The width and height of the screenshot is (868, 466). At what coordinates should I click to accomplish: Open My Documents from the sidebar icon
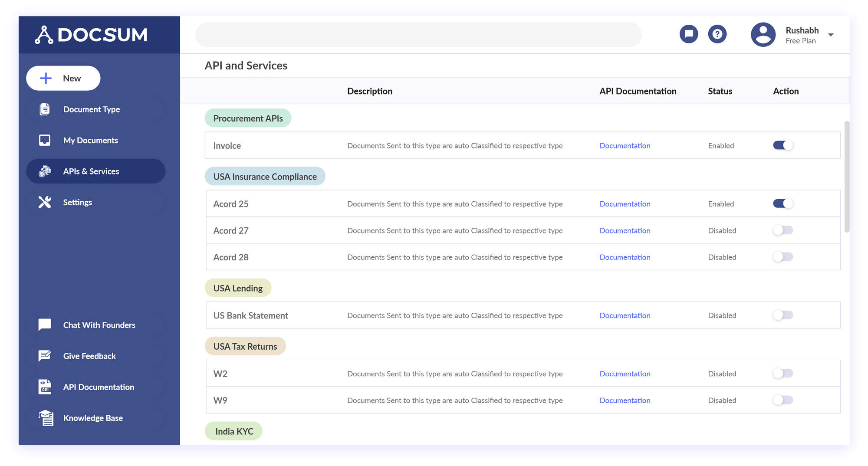[44, 140]
